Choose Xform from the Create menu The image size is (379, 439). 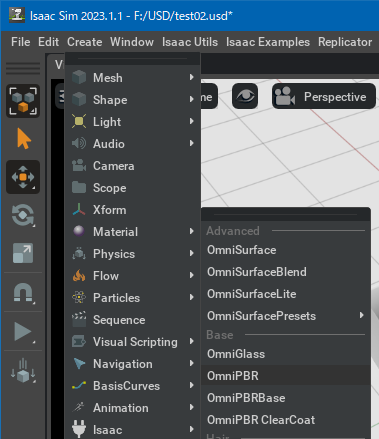133,210
